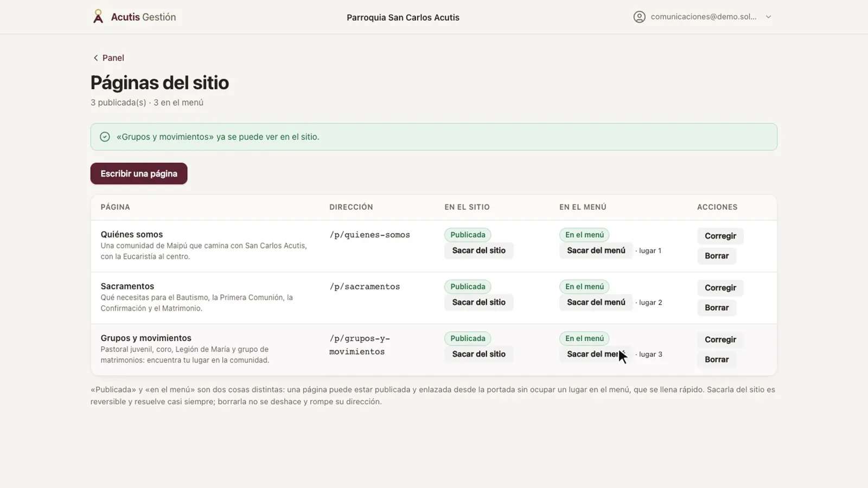Click En el menú badge for Sacramentos

[584, 286]
